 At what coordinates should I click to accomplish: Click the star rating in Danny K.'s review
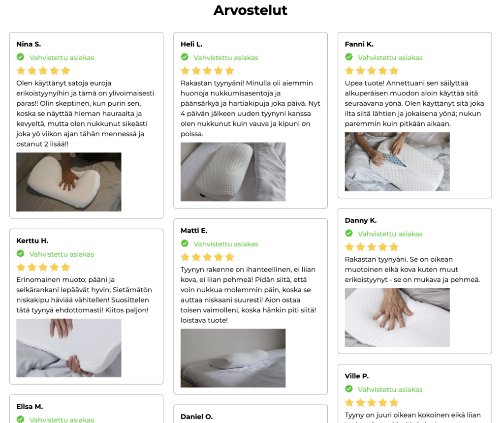(x=372, y=247)
